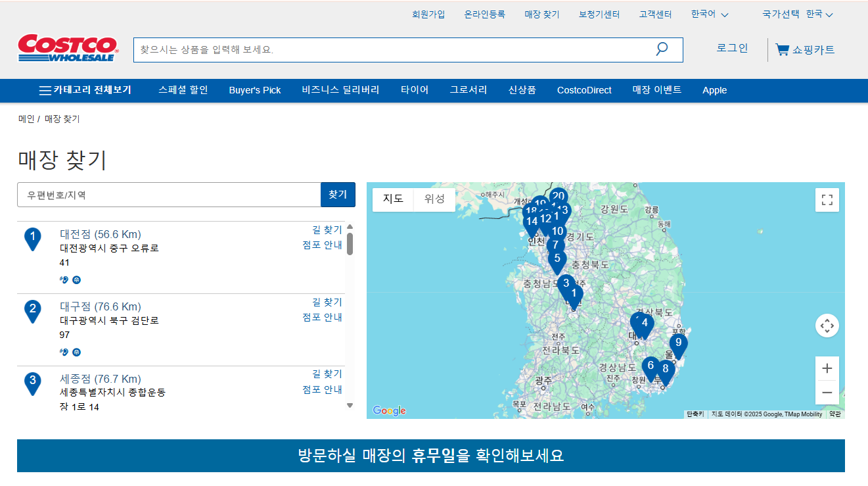Toggle fullscreen map view
This screenshot has width=868, height=486.
(827, 200)
